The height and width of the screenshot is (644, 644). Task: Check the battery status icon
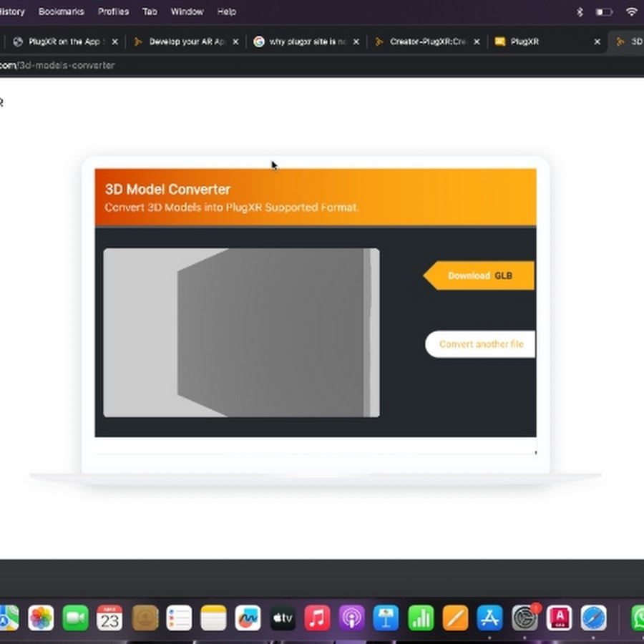(604, 12)
